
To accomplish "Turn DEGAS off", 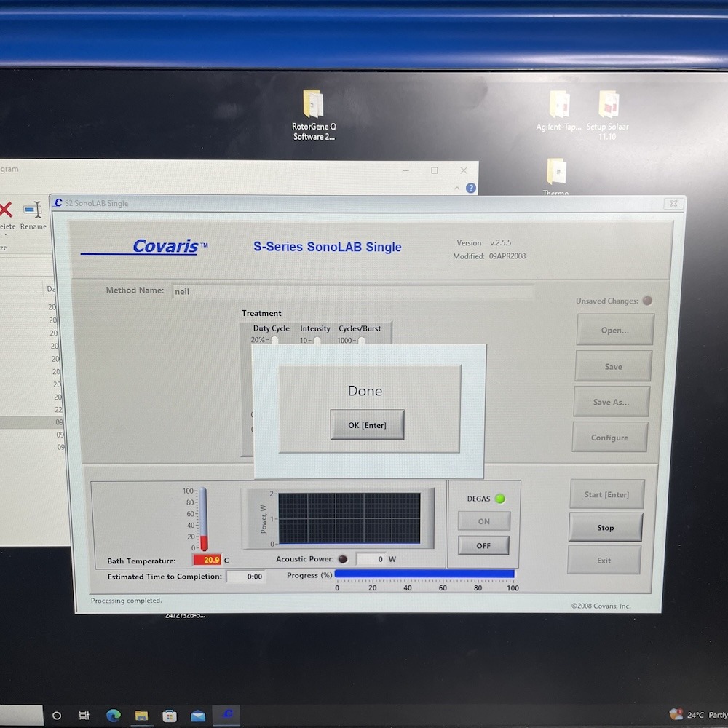I will pyautogui.click(x=483, y=545).
